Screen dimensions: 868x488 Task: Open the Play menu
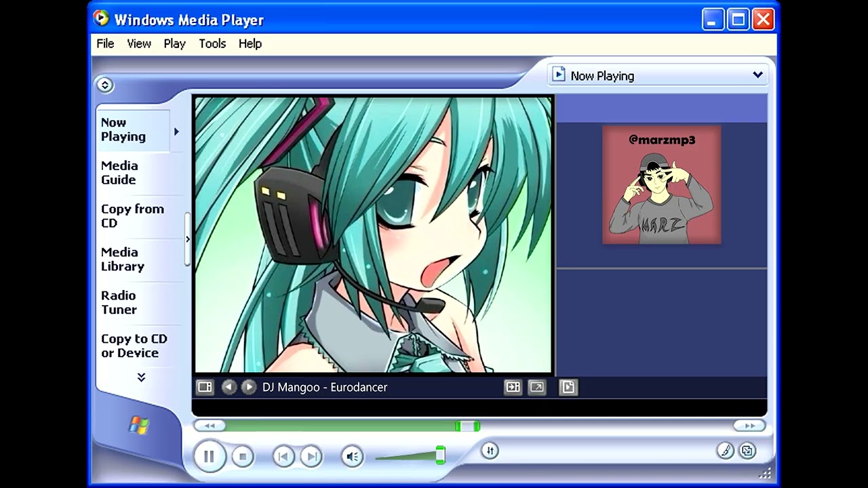[174, 43]
